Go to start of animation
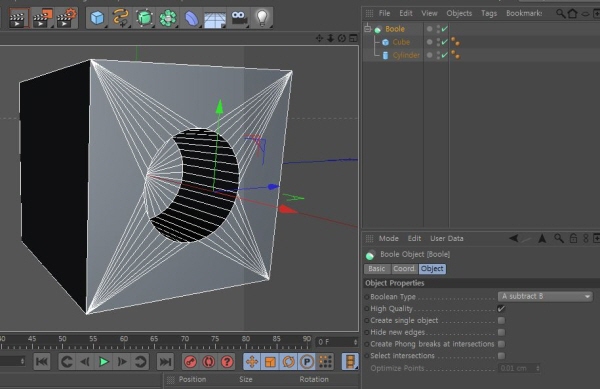 [x=42, y=361]
